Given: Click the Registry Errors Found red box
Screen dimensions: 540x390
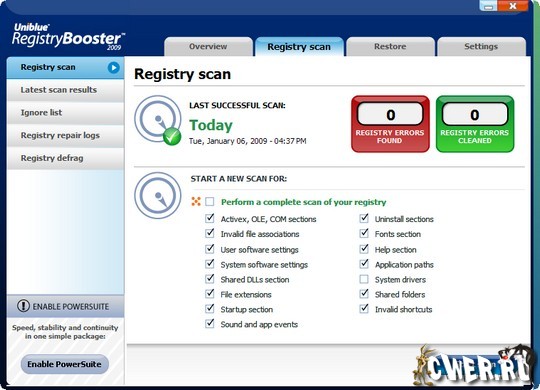Looking at the screenshot, I should pos(390,124).
